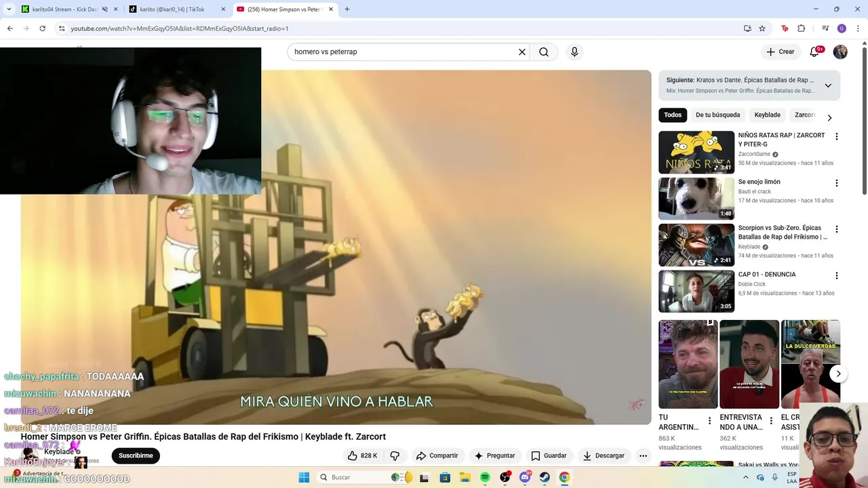Screen dimensions: 868x488
Task: Open options for TU ARGENTIN... short
Action: click(709, 421)
